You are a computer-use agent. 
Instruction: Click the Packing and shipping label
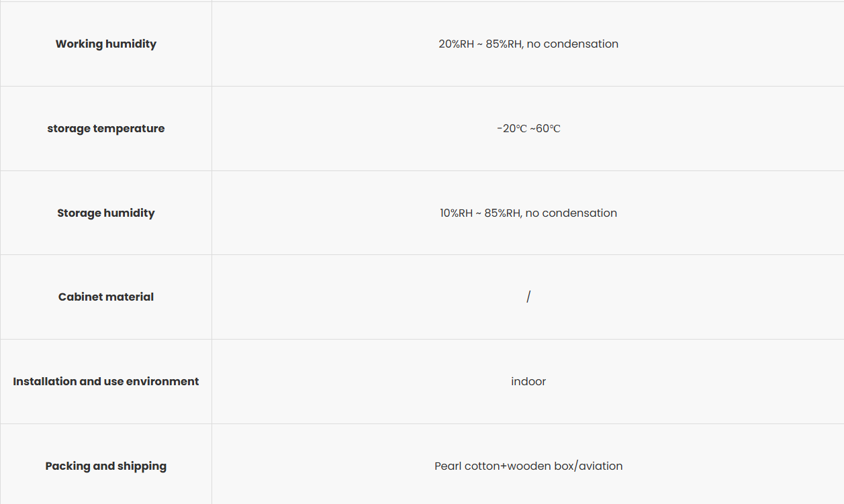(x=106, y=466)
